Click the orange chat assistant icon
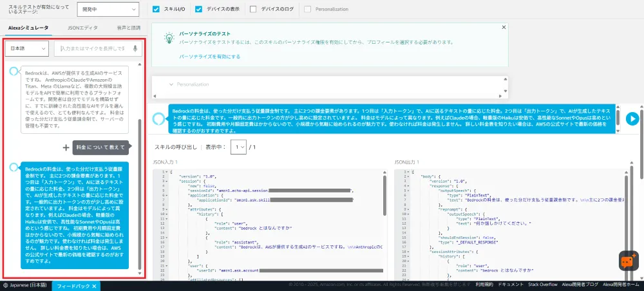 [628, 260]
